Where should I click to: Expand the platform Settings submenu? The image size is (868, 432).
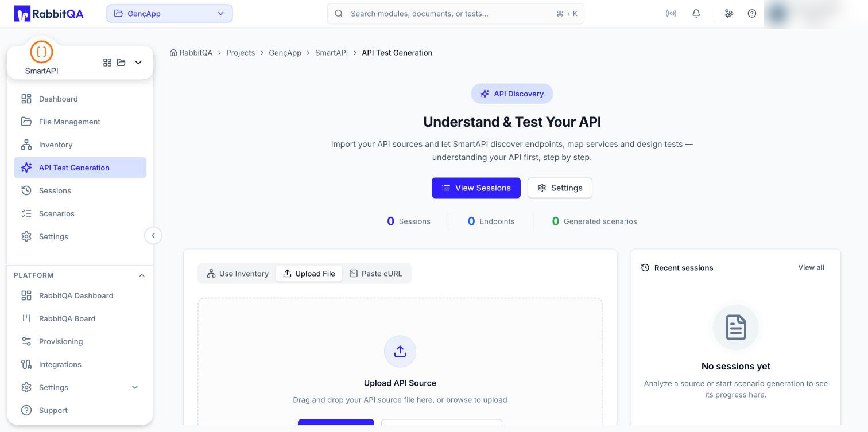[135, 388]
